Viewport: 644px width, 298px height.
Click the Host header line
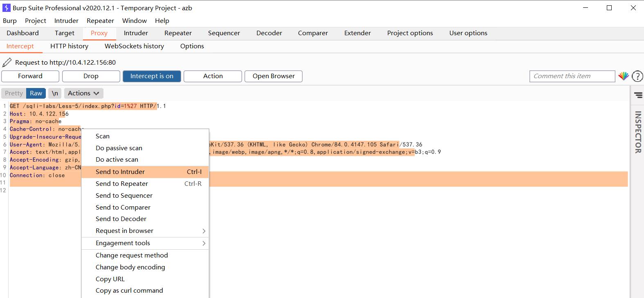click(x=39, y=114)
